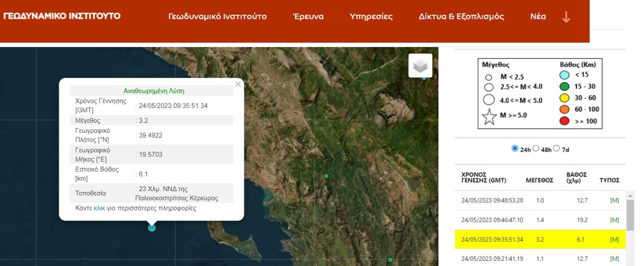The width and height of the screenshot is (644, 266).
Task: Select the 7d time range radio button
Action: [x=556, y=148]
